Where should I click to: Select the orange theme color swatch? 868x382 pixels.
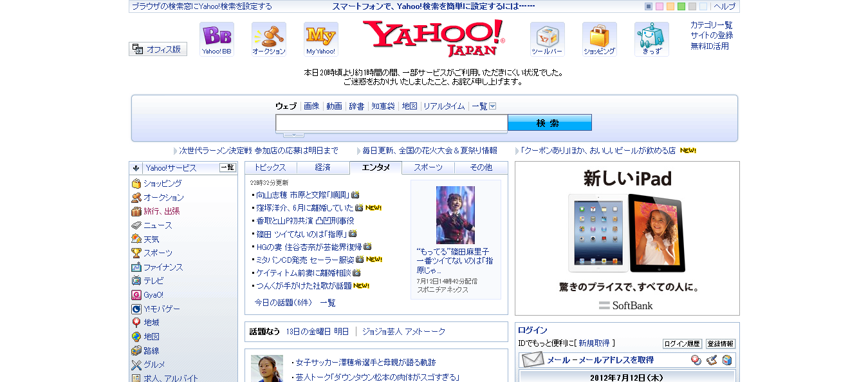point(670,6)
